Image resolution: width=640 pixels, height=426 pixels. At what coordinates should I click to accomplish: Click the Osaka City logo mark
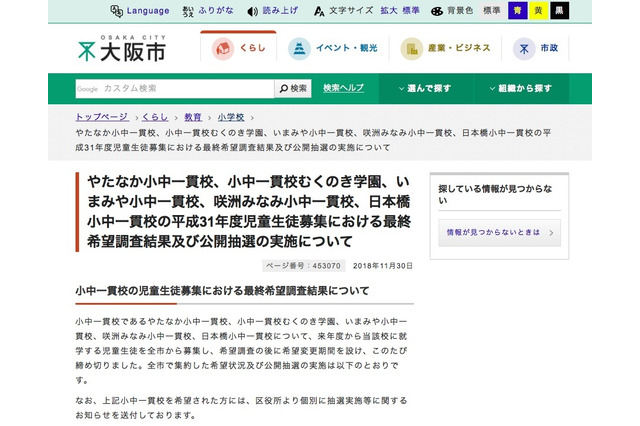pyautogui.click(x=87, y=51)
